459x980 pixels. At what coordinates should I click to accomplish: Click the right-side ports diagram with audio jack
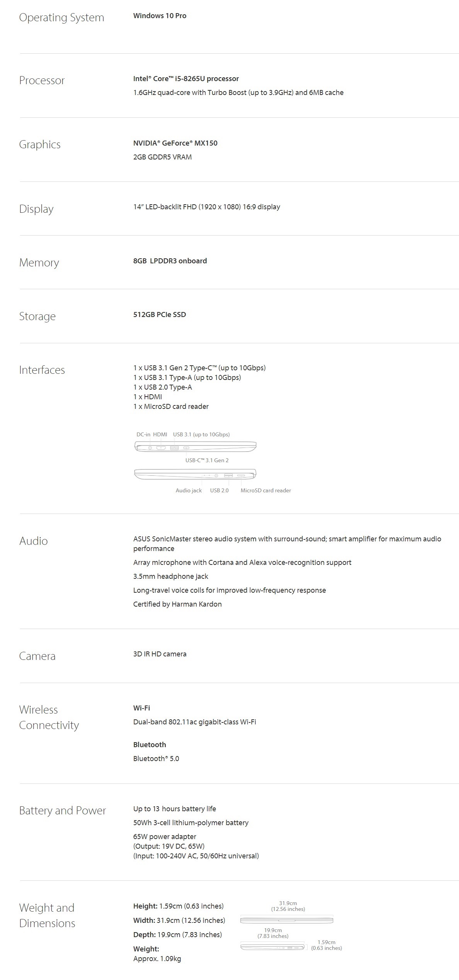pos(195,475)
